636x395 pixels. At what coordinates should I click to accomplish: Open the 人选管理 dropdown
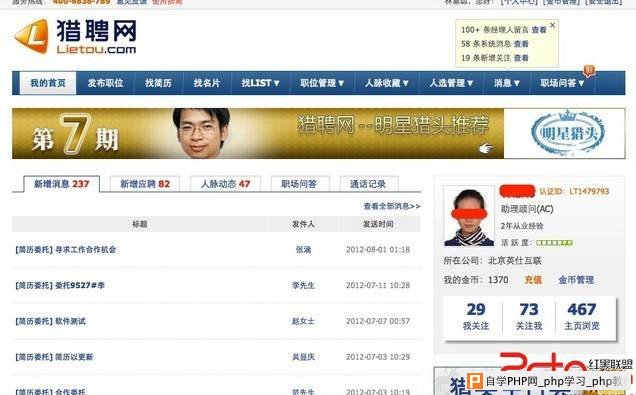(x=451, y=83)
